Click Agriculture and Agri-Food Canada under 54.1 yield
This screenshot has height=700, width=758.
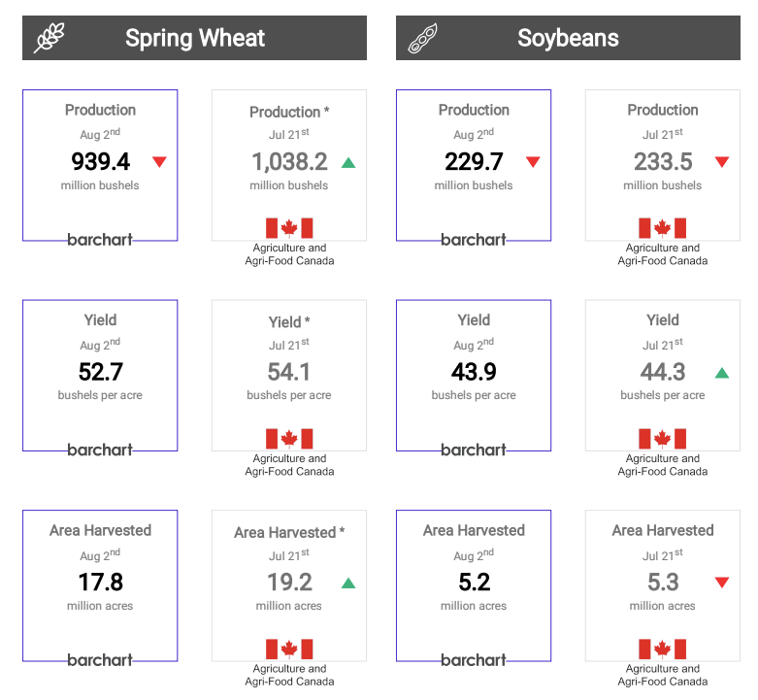pyautogui.click(x=289, y=465)
